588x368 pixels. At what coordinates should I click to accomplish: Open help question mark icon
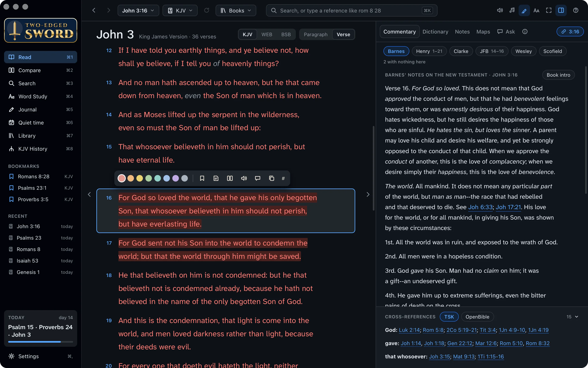[576, 10]
